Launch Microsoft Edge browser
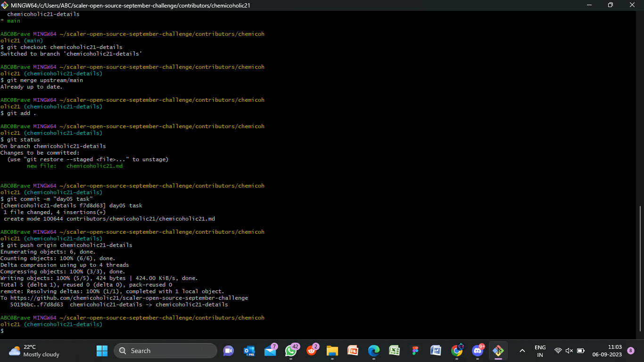 [x=373, y=351]
